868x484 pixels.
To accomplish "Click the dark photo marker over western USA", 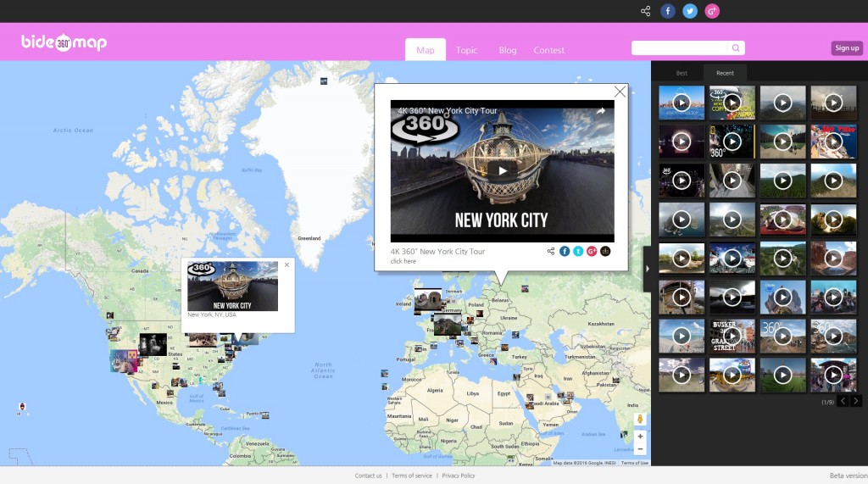I will point(153,344).
